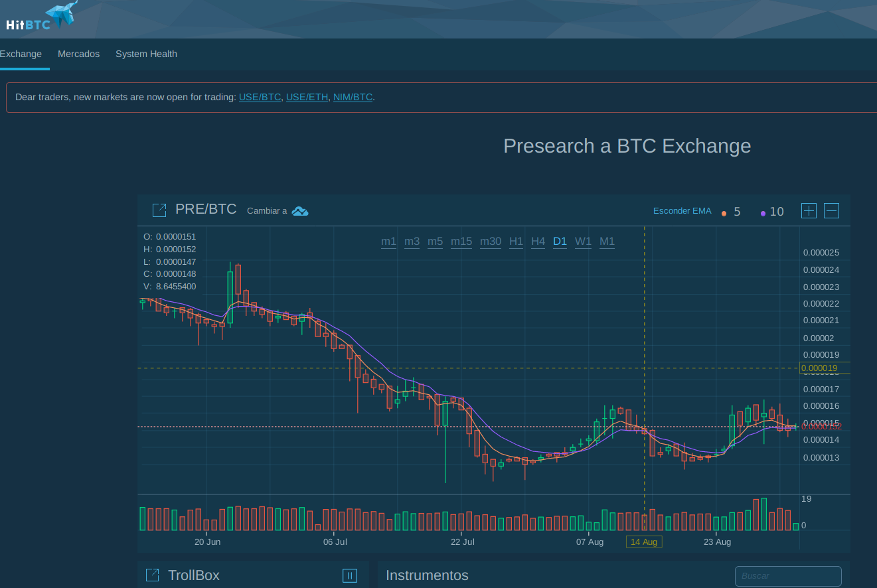Open PRE/BTC chart in a new window
The image size is (877, 588).
[x=159, y=210]
